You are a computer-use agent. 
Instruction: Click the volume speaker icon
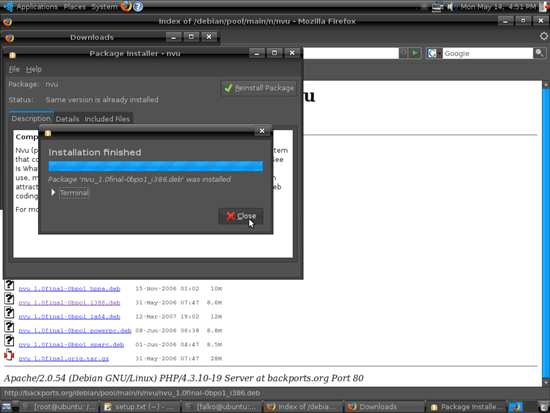click(x=451, y=7)
